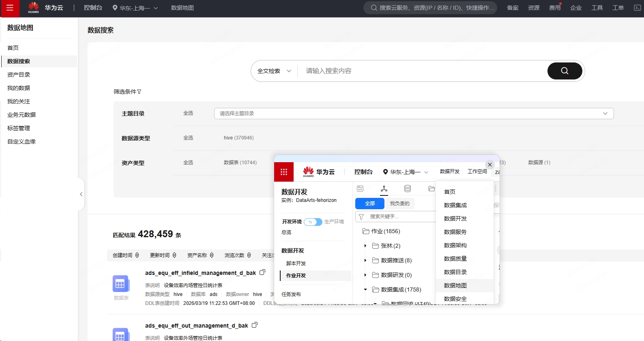The width and height of the screenshot is (644, 341).
Task: Expand the 张林(2) folder in popup tree
Action: click(x=365, y=246)
